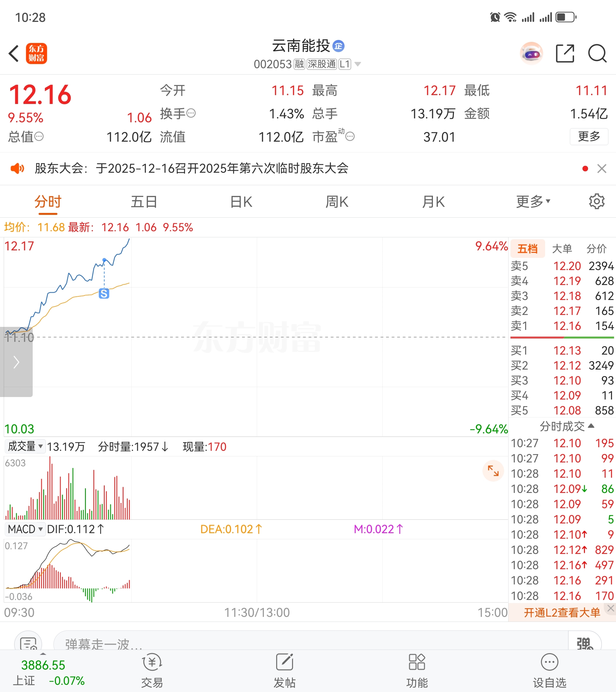Collapse the 分时成交 list arrow
Screen dimensions: 616x692
pos(591,426)
